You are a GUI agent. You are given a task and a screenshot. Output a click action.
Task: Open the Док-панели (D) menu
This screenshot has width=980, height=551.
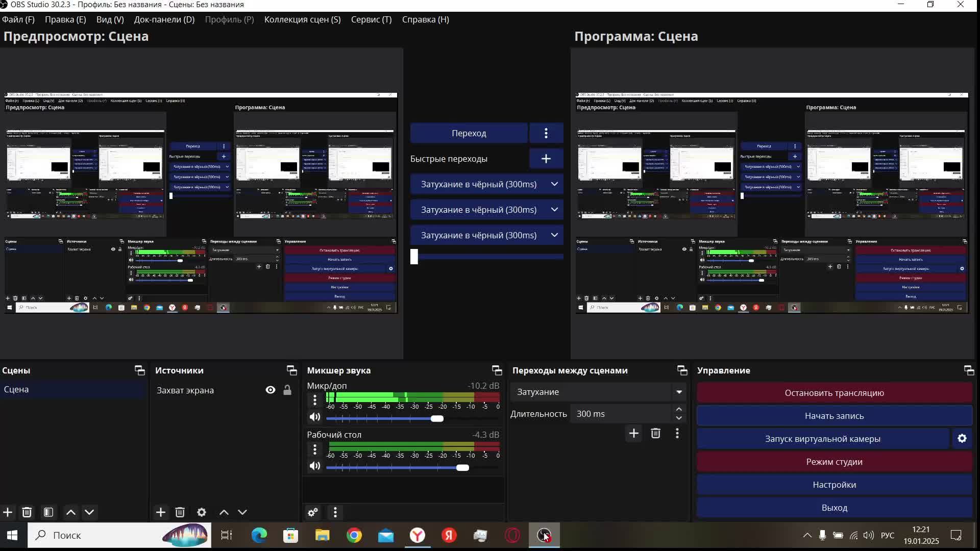[x=164, y=19]
